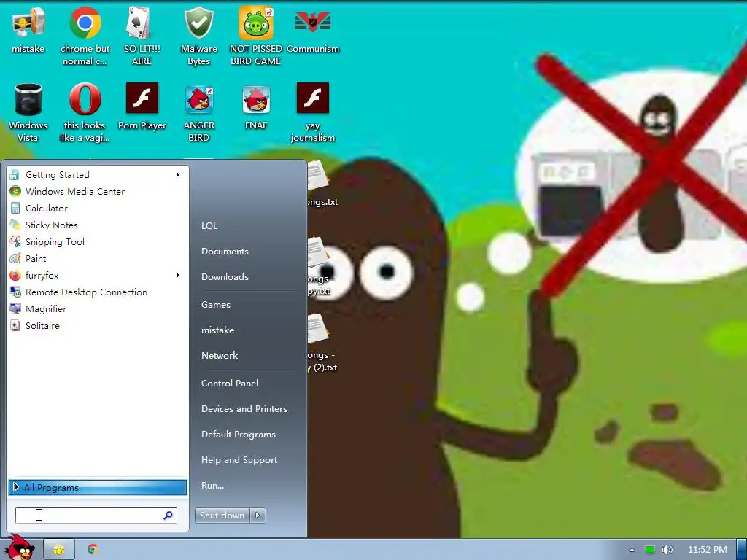Screen dimensions: 747x560
Task: Launch 'chrome but normal c...' desktop shortcut
Action: click(85, 36)
